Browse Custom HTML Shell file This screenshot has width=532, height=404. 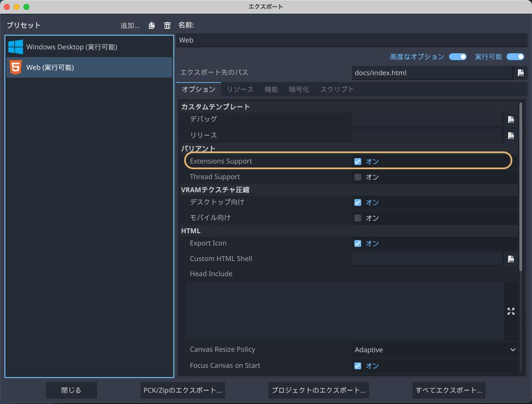pos(511,259)
